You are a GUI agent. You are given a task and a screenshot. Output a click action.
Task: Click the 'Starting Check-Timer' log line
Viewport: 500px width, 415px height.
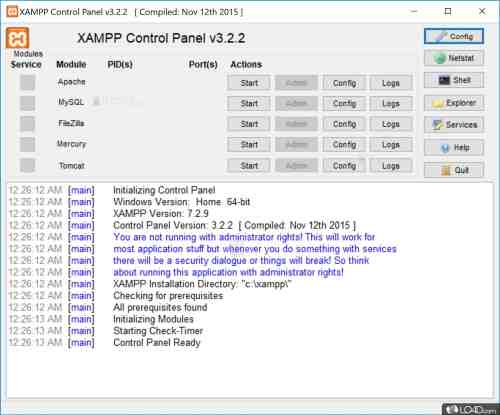coord(158,331)
